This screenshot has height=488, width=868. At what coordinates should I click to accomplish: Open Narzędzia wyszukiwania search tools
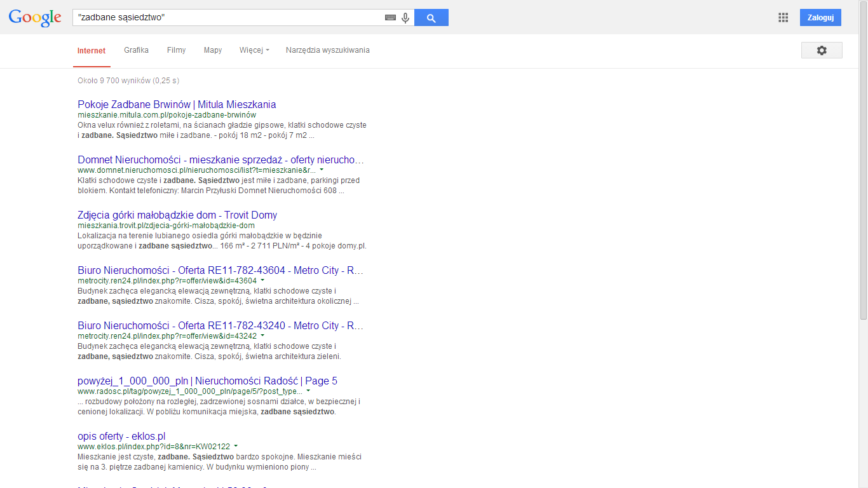(x=327, y=50)
